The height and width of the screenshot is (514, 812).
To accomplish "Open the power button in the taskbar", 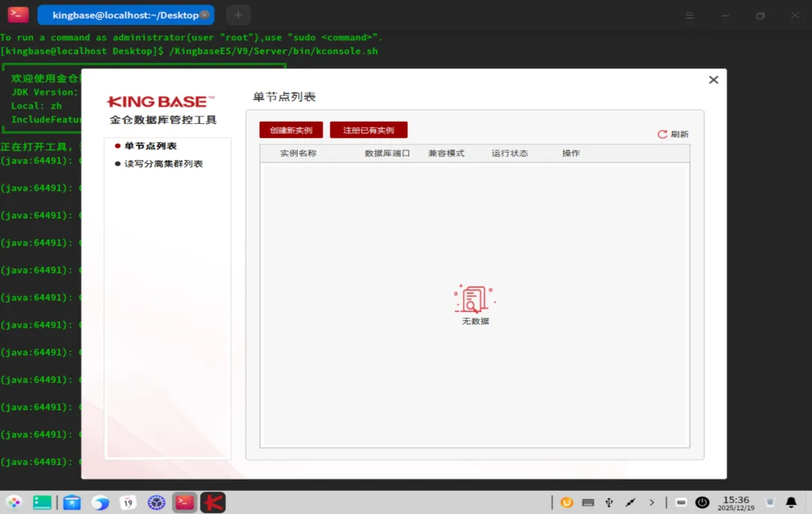I will [702, 502].
